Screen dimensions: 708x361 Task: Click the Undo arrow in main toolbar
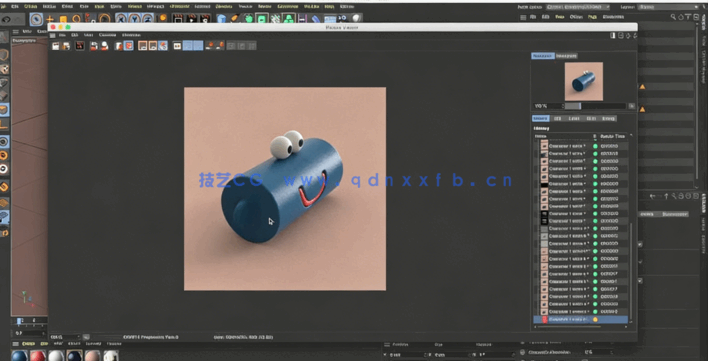point(6,19)
